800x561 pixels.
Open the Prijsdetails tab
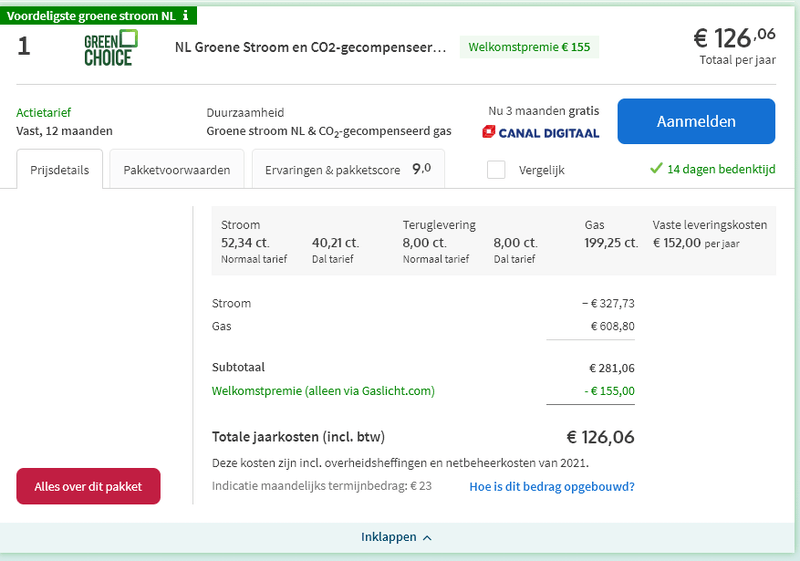coord(58,170)
